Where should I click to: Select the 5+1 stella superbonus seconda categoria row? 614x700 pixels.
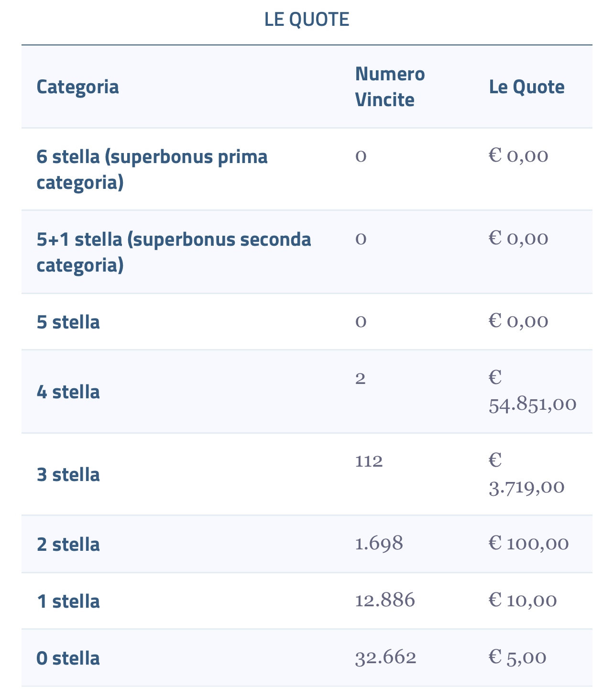click(x=174, y=252)
